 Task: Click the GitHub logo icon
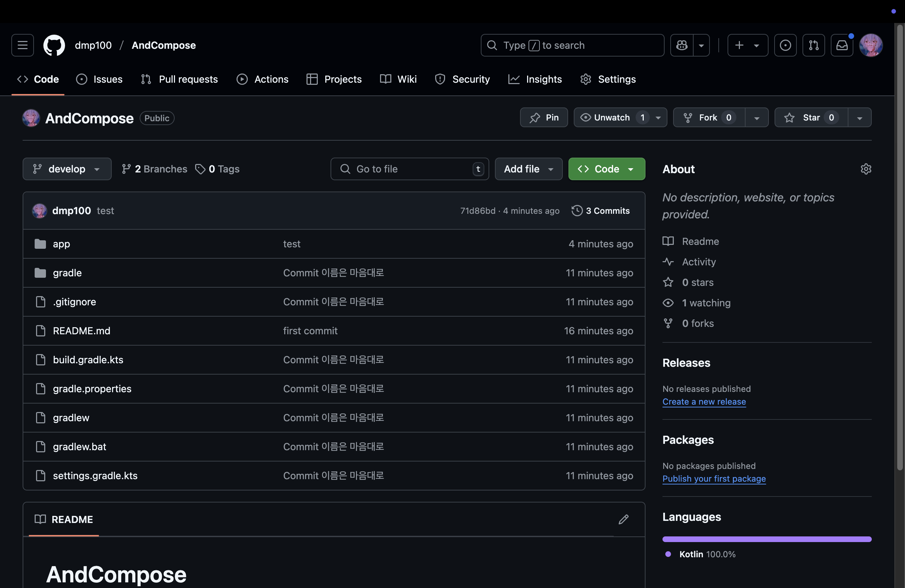(54, 45)
